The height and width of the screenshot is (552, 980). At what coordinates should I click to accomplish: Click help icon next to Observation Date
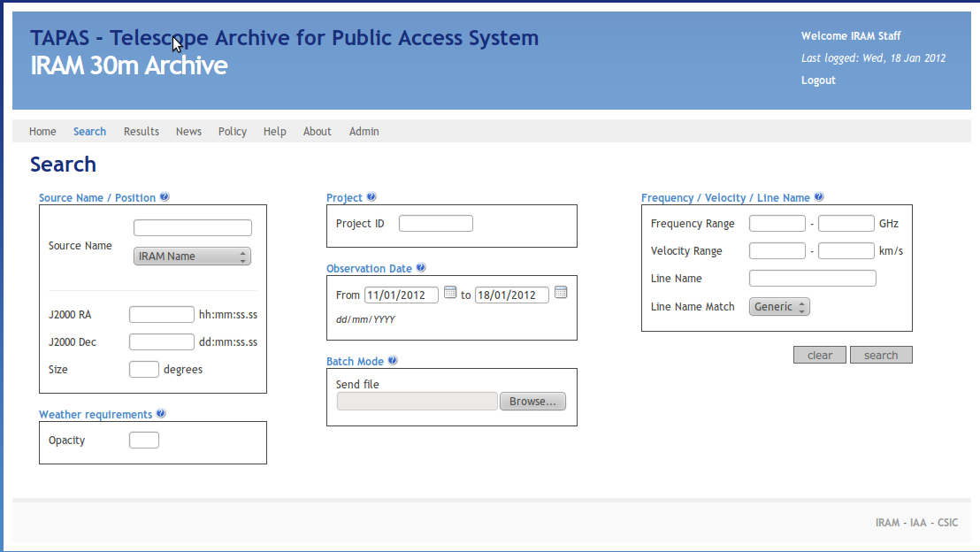click(x=421, y=268)
